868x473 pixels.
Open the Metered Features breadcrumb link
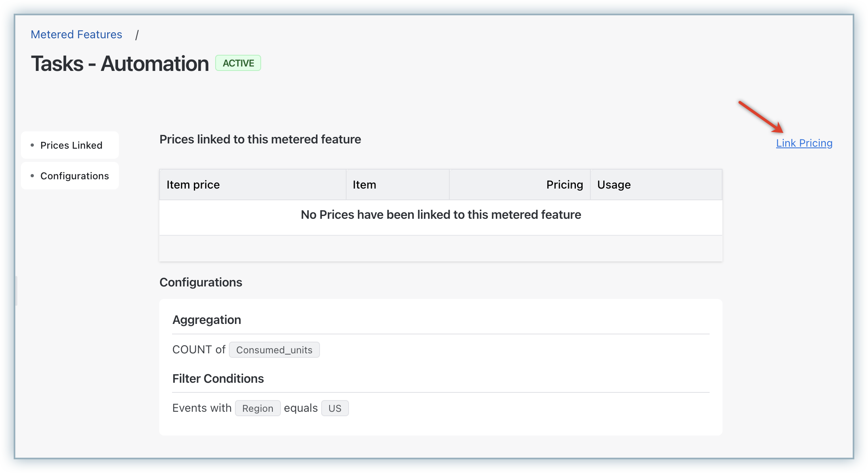click(76, 35)
